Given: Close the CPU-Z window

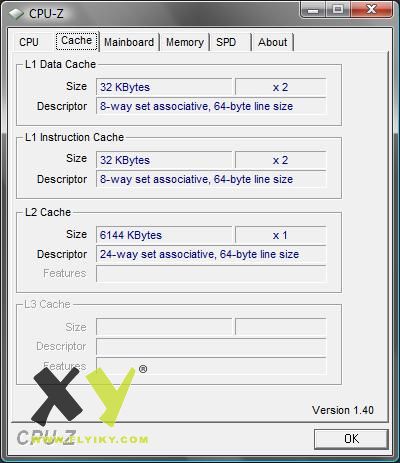Looking at the screenshot, I should coord(371,9).
